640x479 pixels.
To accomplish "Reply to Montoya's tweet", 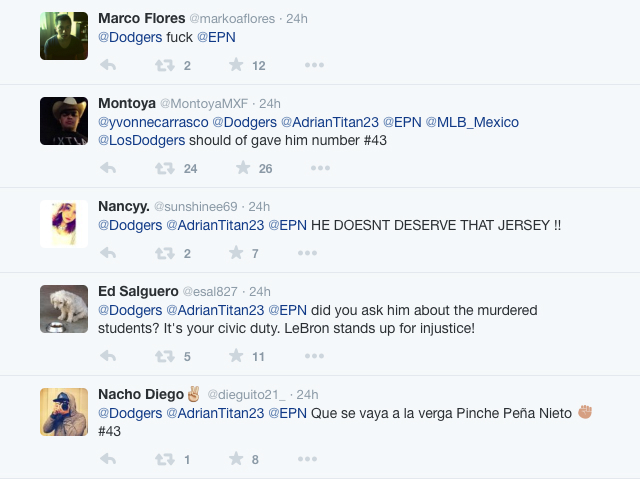I will (108, 169).
